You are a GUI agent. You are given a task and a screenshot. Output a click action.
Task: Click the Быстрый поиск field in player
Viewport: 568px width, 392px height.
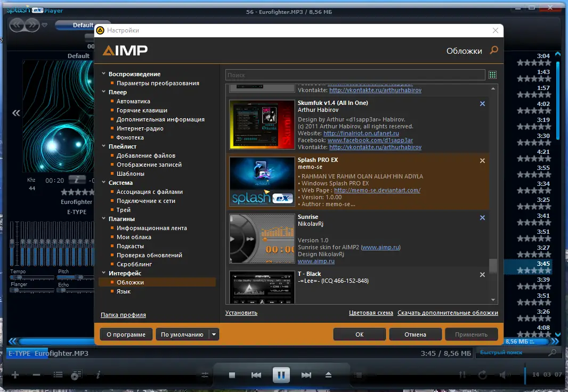click(513, 352)
